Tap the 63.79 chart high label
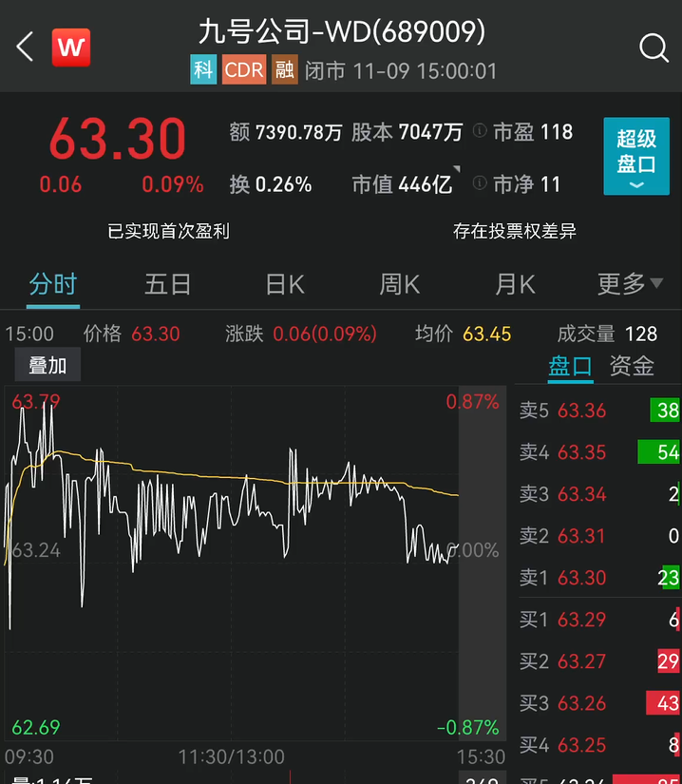This screenshot has height=784, width=682. [36, 401]
